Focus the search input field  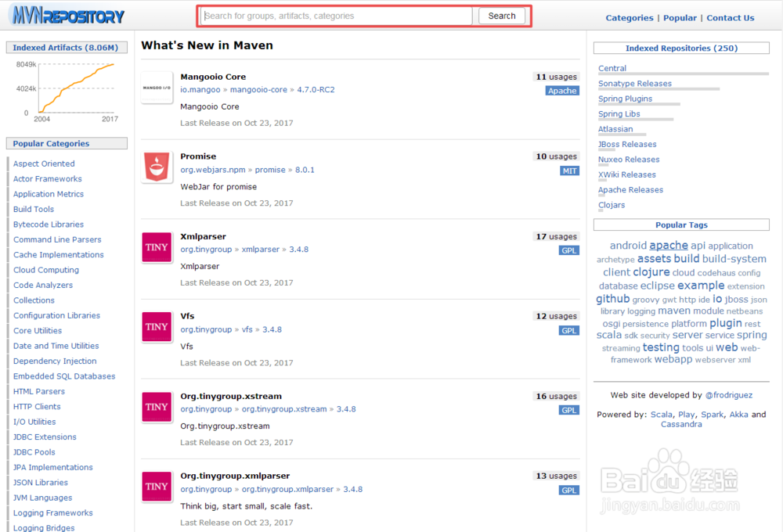337,16
